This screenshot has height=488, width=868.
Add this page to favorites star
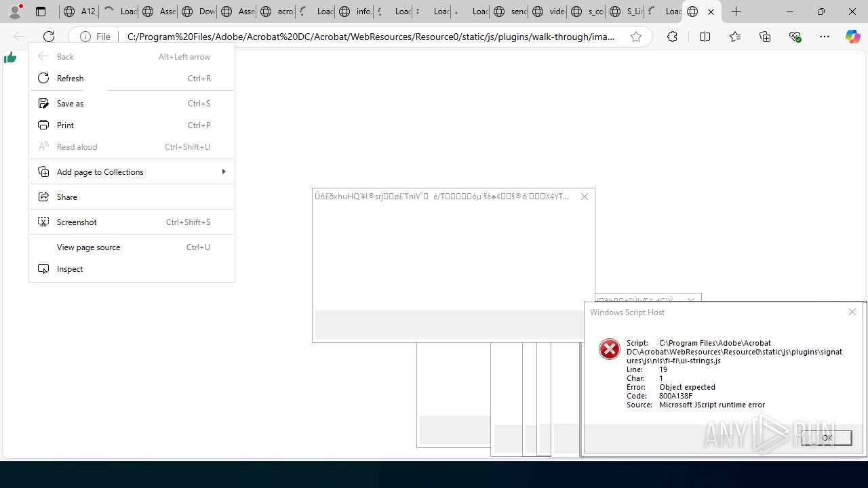636,37
